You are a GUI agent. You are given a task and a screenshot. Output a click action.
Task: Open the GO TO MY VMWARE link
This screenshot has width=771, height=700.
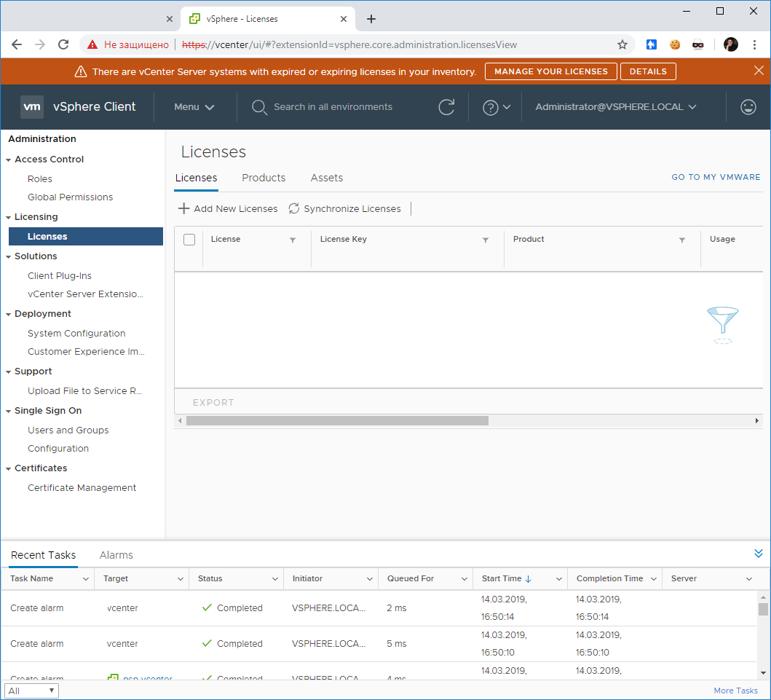click(716, 177)
